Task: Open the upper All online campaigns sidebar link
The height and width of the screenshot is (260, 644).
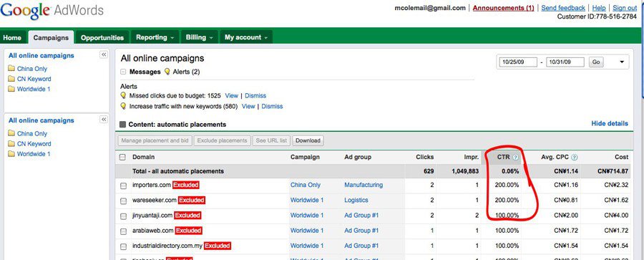Action: pyautogui.click(x=42, y=56)
